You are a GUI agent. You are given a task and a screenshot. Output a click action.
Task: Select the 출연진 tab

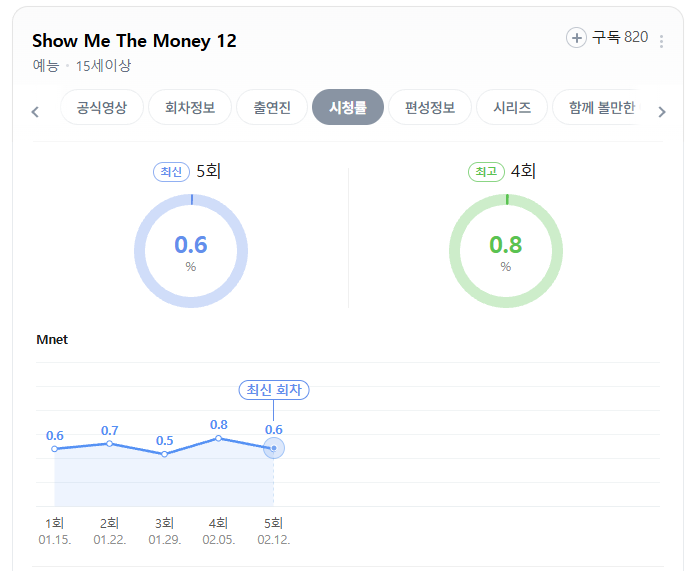tap(272, 108)
